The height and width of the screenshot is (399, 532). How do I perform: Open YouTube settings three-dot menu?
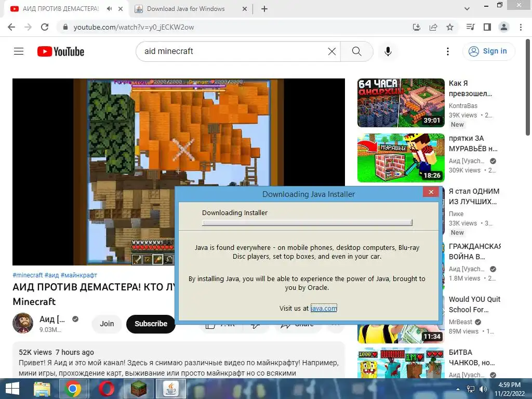tap(448, 51)
